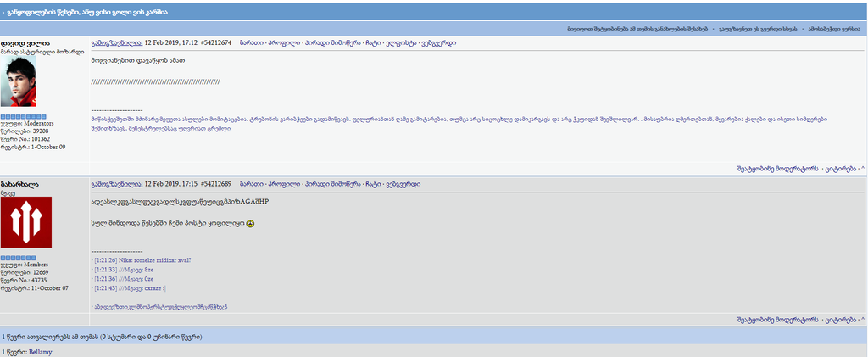Click 'წევრი No.: 101362' text
This screenshot has width=868, height=357.
click(26, 139)
